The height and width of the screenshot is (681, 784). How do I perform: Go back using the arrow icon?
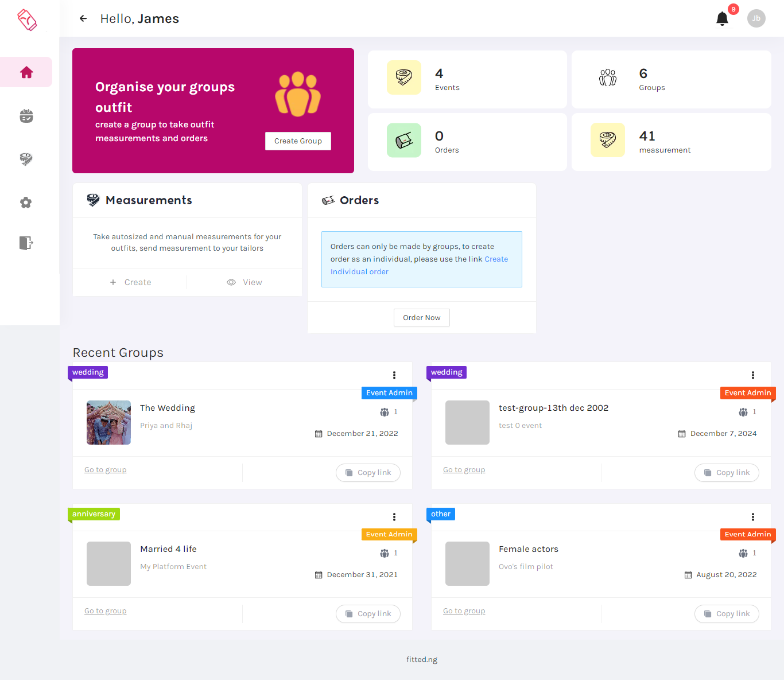(x=83, y=18)
